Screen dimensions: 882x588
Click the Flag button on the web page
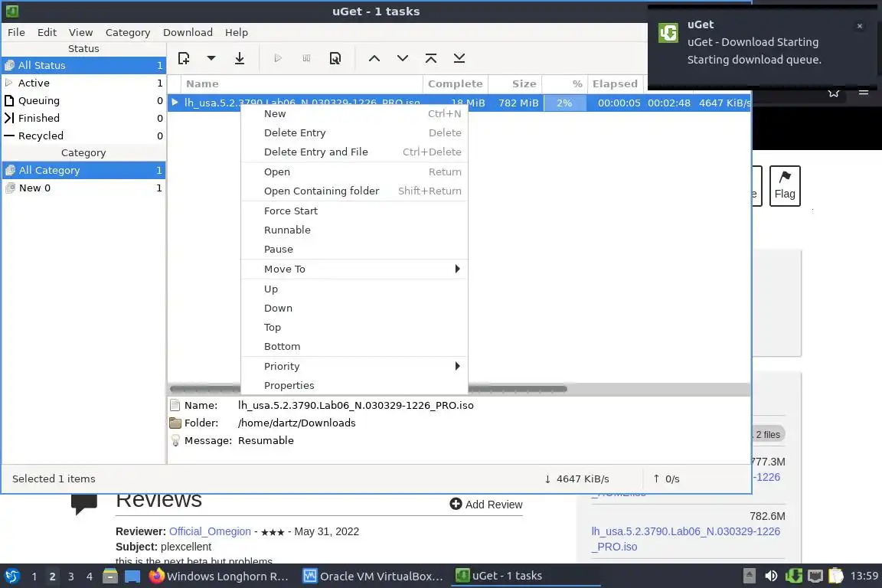click(785, 186)
